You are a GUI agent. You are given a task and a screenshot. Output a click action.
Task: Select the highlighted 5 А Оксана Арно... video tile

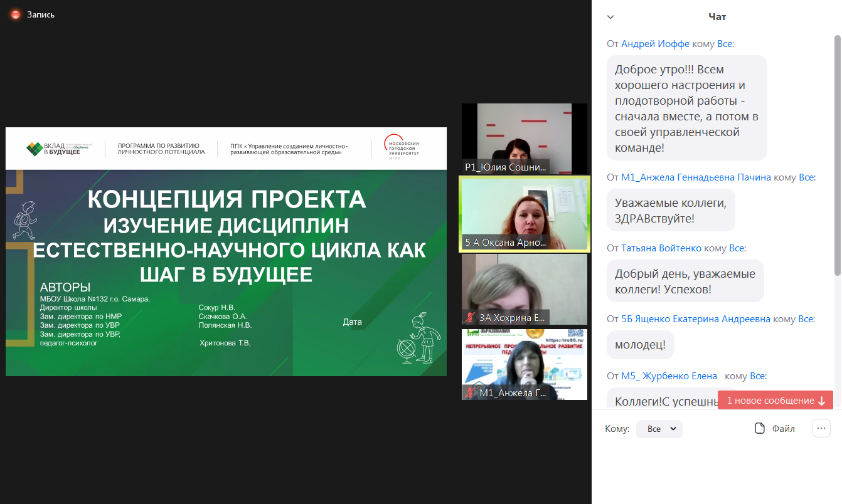(x=524, y=214)
